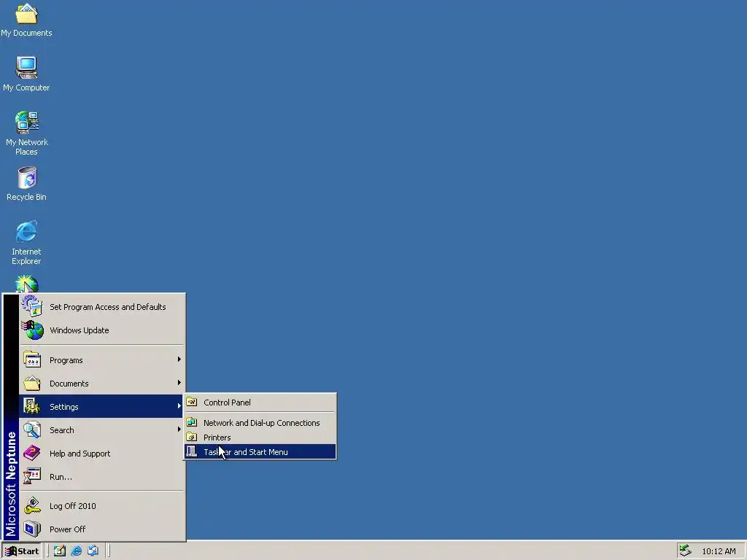Expand the Search submenu arrow
Image resolution: width=747 pixels, height=560 pixels.
pos(179,429)
